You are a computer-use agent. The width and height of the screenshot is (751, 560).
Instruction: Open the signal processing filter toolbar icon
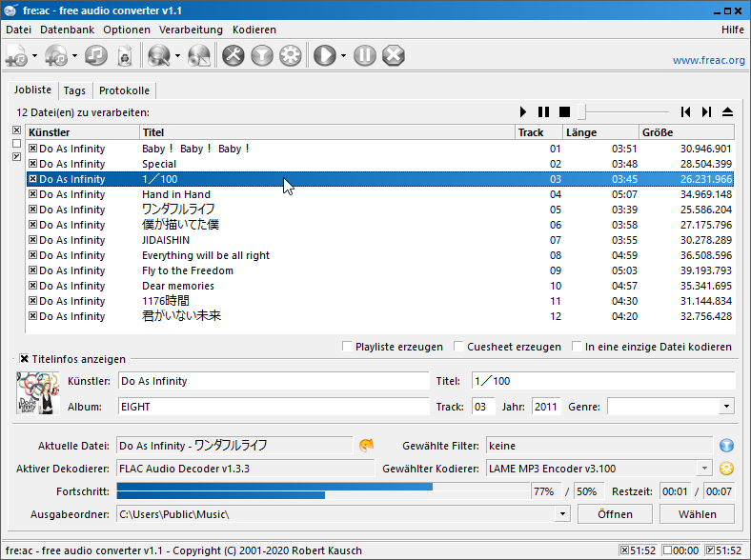click(x=262, y=56)
